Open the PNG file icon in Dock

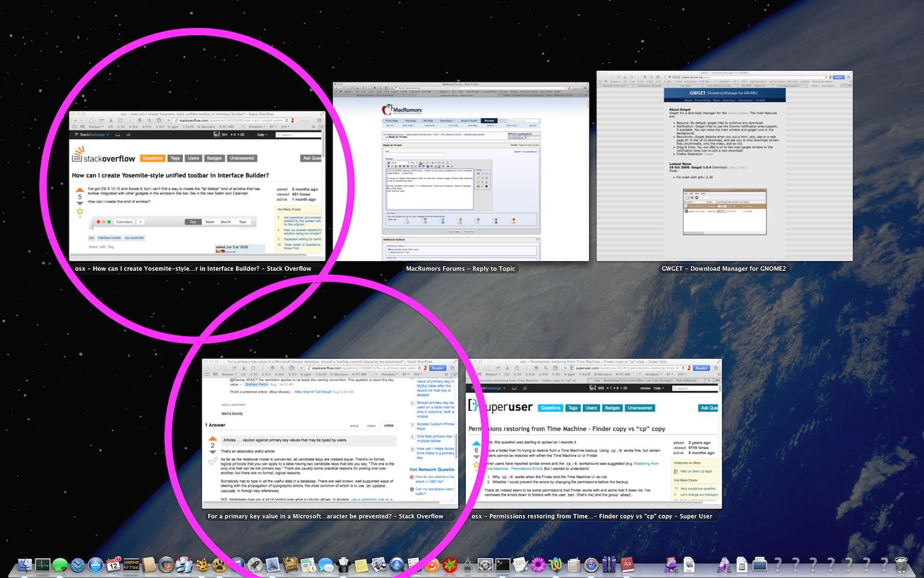point(689,565)
